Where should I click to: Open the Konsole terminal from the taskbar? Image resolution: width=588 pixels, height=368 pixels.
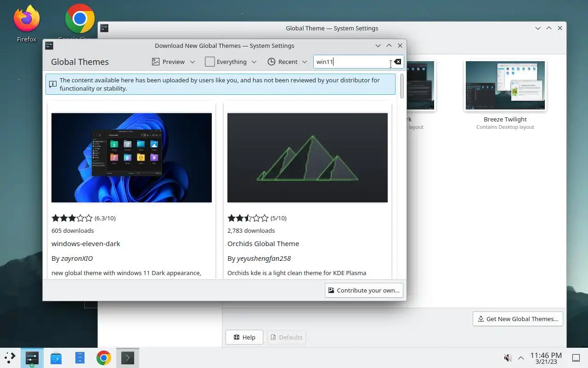pyautogui.click(x=128, y=357)
